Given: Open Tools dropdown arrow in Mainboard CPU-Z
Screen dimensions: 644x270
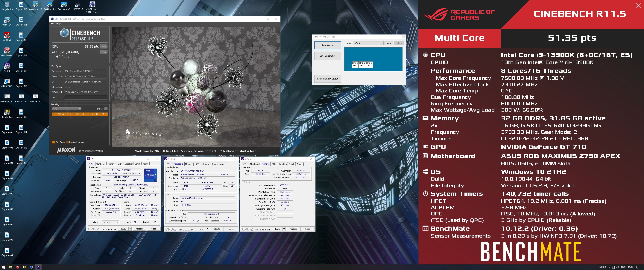Looking at the screenshot, I should pyautogui.click(x=207, y=229).
